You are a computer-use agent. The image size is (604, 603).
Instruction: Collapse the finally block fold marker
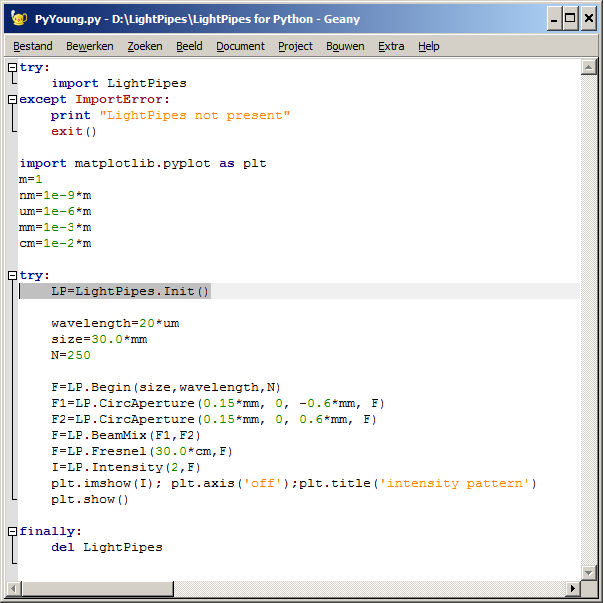pyautogui.click(x=12, y=531)
